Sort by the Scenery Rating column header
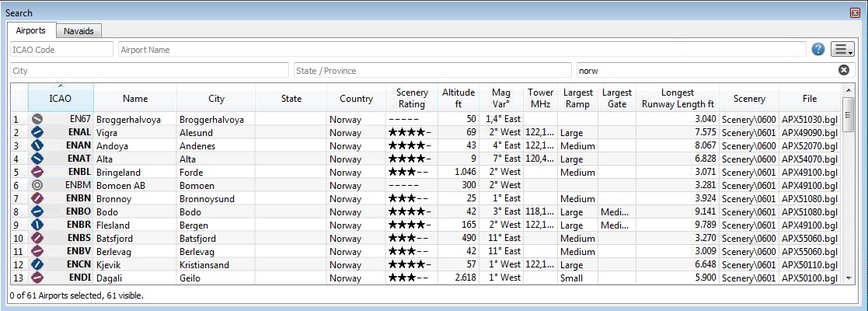The image size is (868, 311). point(412,98)
